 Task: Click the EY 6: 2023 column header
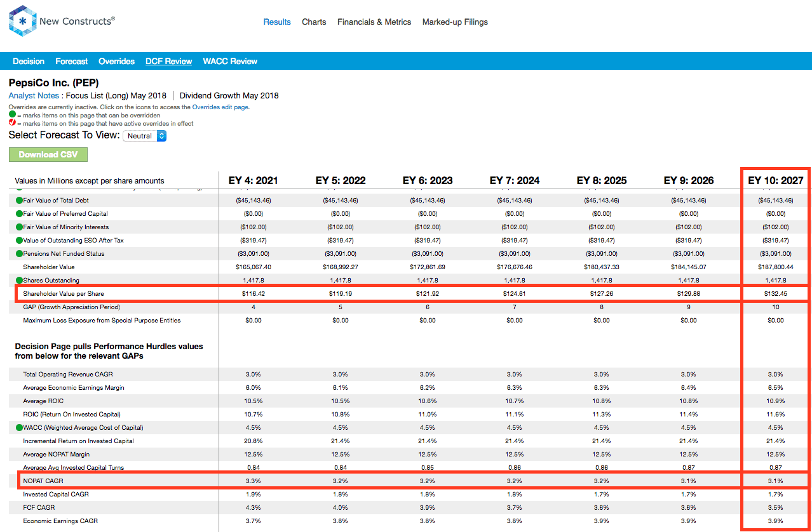coord(428,180)
